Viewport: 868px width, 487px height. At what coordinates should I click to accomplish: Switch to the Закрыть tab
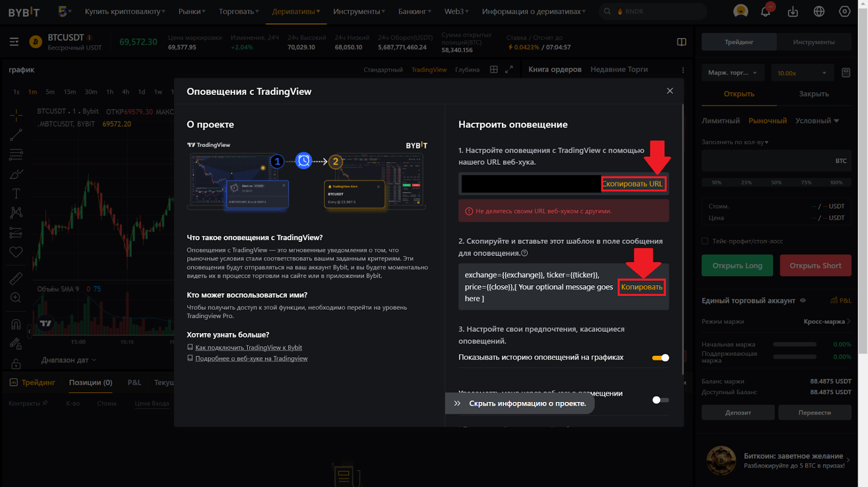point(814,94)
